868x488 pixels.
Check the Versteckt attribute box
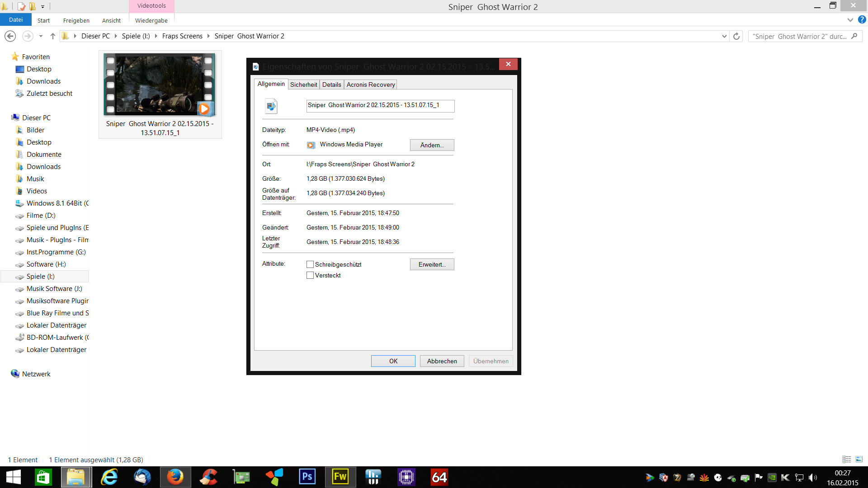[310, 275]
